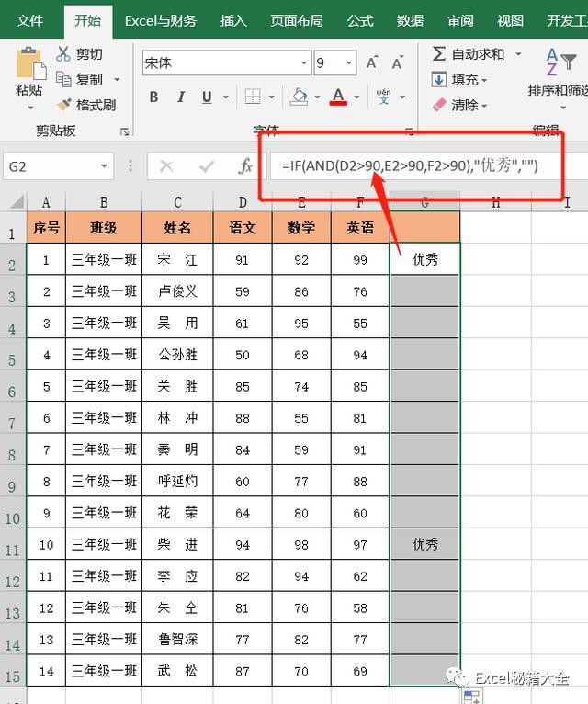This screenshot has height=704, width=588.
Task: Toggle bold formatting
Action: 153,97
